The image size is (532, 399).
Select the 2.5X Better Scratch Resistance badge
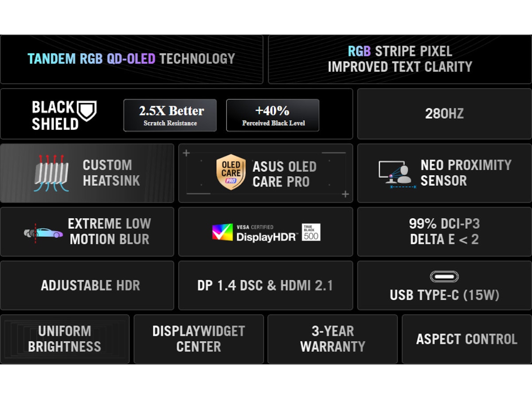click(x=170, y=115)
